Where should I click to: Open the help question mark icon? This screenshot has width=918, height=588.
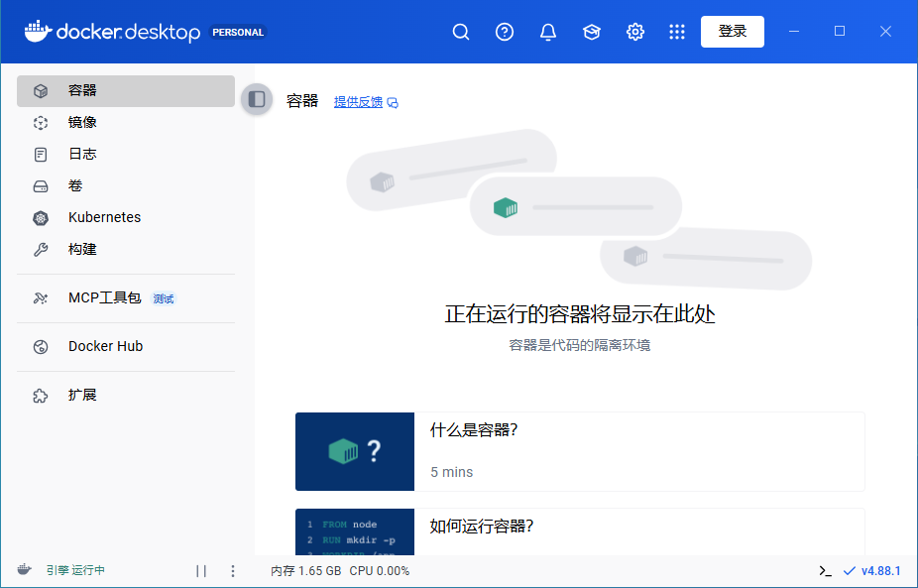[504, 32]
